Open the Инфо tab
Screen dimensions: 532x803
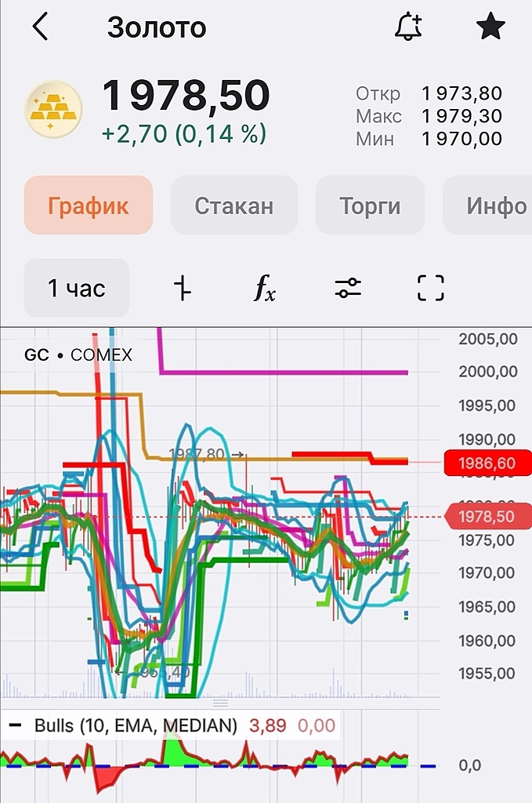pyautogui.click(x=495, y=205)
